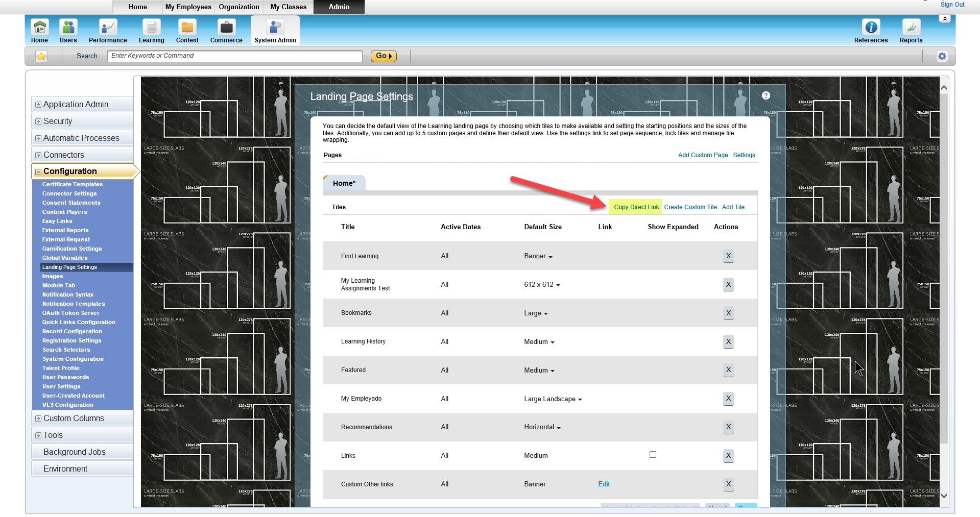The width and height of the screenshot is (980, 517).
Task: Open the 612 x 612 size dropdown
Action: point(542,285)
